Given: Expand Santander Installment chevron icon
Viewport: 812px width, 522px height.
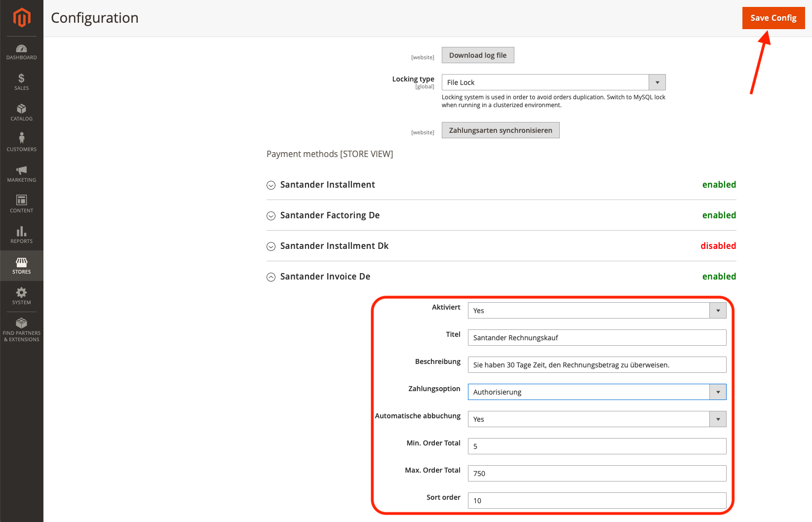Looking at the screenshot, I should (x=271, y=185).
